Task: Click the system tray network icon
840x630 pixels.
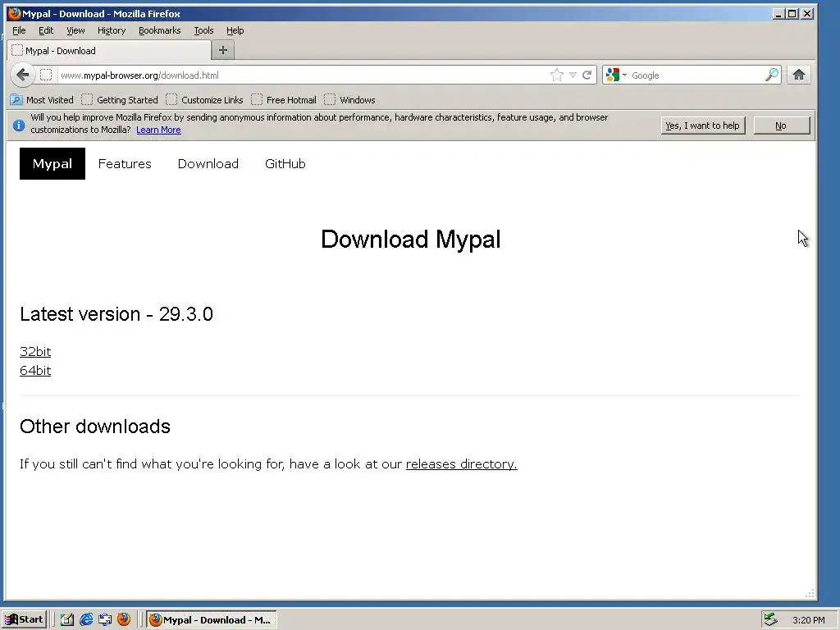Action: (x=770, y=620)
